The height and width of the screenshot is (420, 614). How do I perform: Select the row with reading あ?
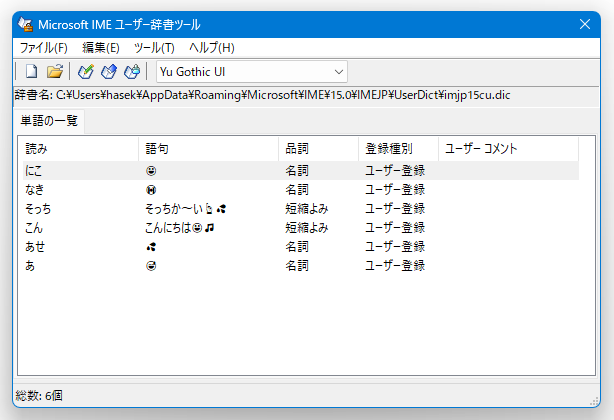click(301, 266)
